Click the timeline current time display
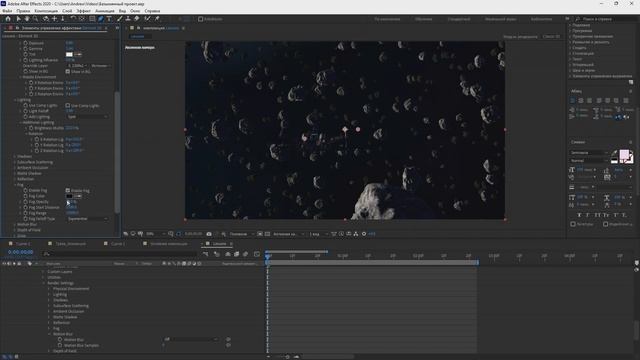 coord(20,252)
